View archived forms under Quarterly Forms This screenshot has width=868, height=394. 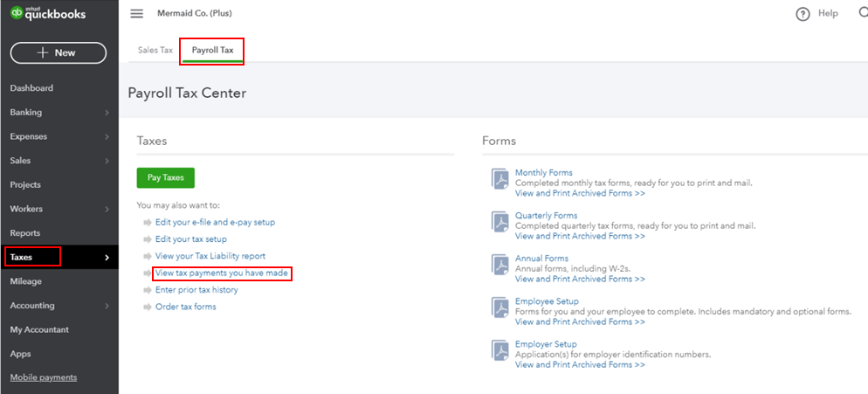tap(580, 236)
